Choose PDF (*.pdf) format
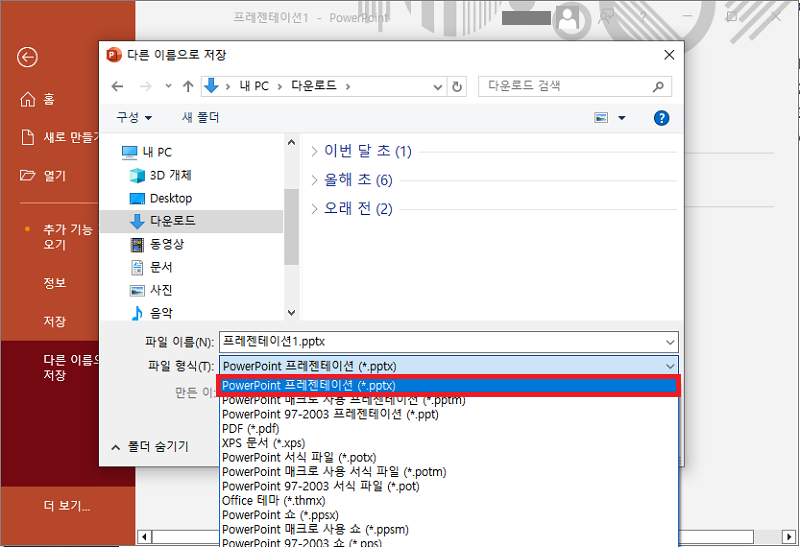The width and height of the screenshot is (800, 547). tap(251, 429)
